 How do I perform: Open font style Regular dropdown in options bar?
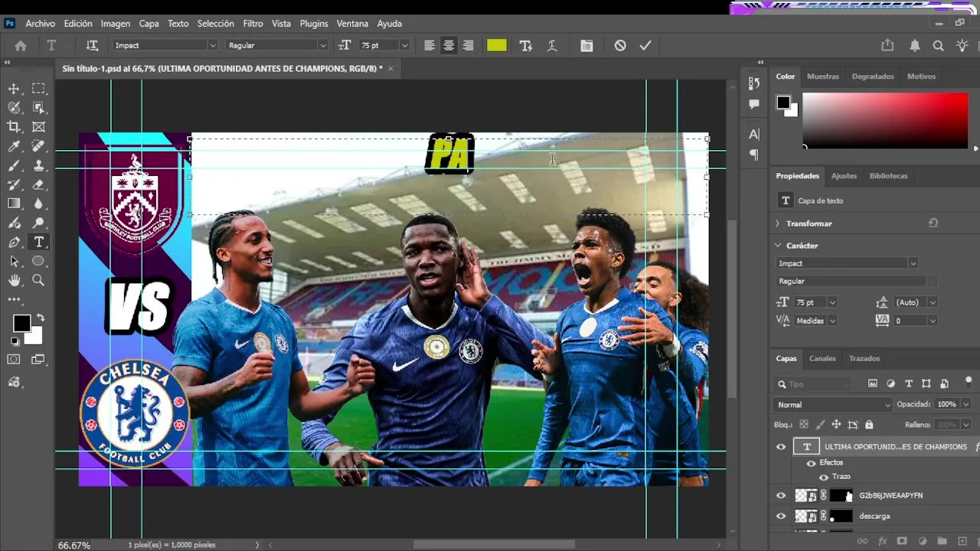[x=322, y=45]
